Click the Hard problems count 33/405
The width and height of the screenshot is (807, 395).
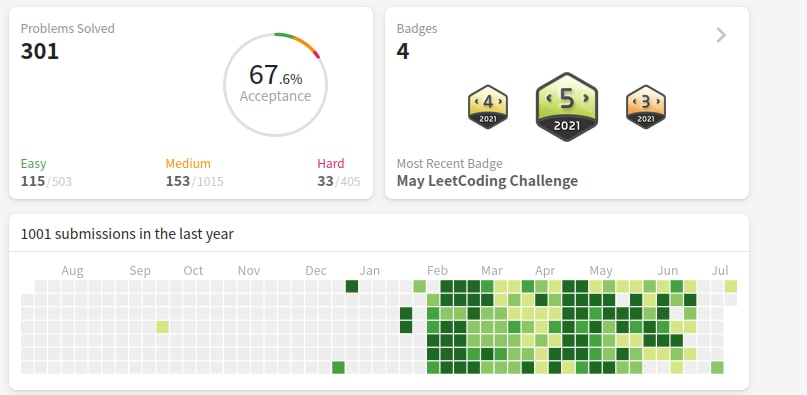pyautogui.click(x=339, y=181)
